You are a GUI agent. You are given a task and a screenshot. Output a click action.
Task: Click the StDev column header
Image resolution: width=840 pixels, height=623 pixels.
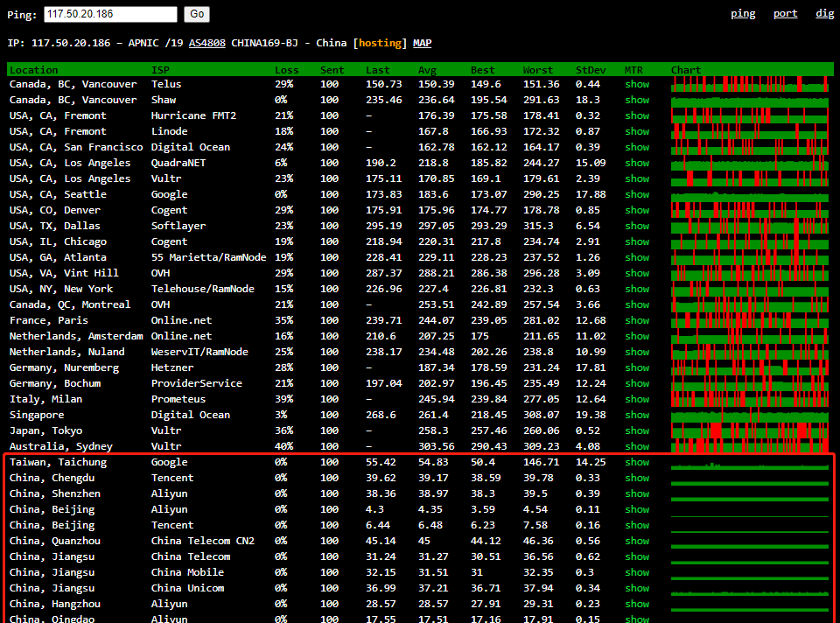tap(591, 70)
